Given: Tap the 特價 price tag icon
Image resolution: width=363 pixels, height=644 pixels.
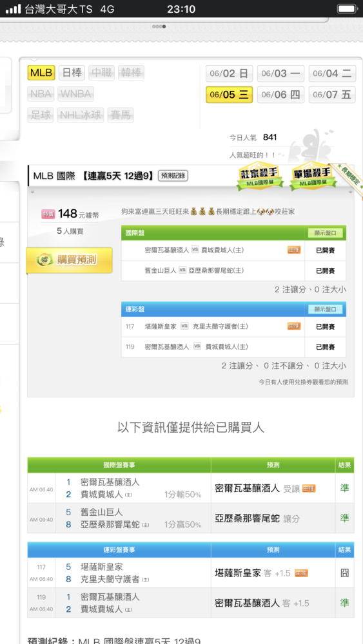Looking at the screenshot, I should click(x=48, y=214).
